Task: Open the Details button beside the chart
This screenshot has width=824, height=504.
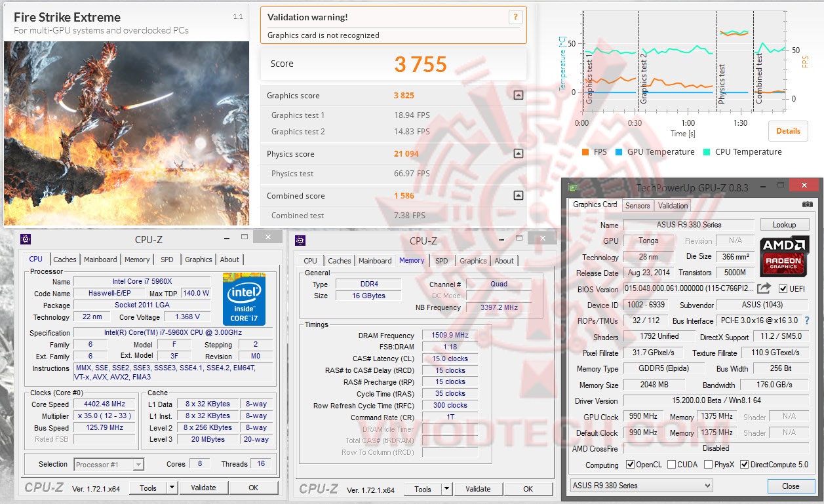Action: [788, 130]
